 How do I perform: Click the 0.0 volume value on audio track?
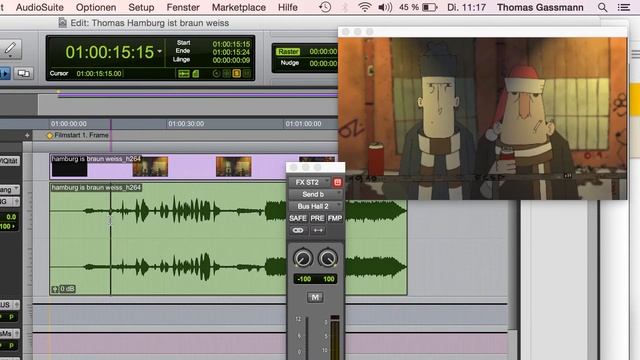click(x=10, y=217)
